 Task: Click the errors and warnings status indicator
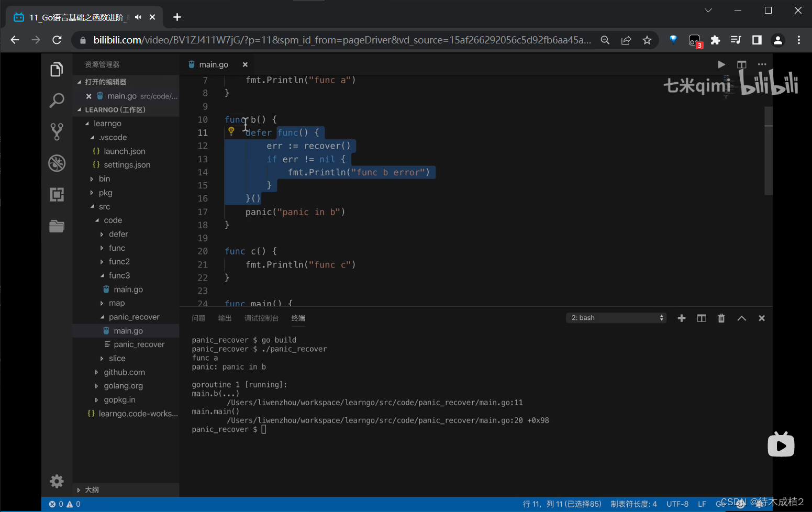[x=64, y=504]
